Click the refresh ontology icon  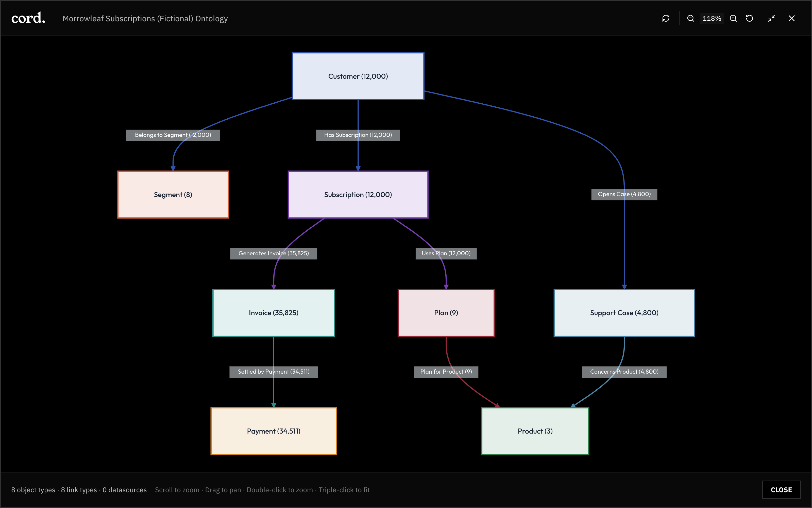(666, 19)
